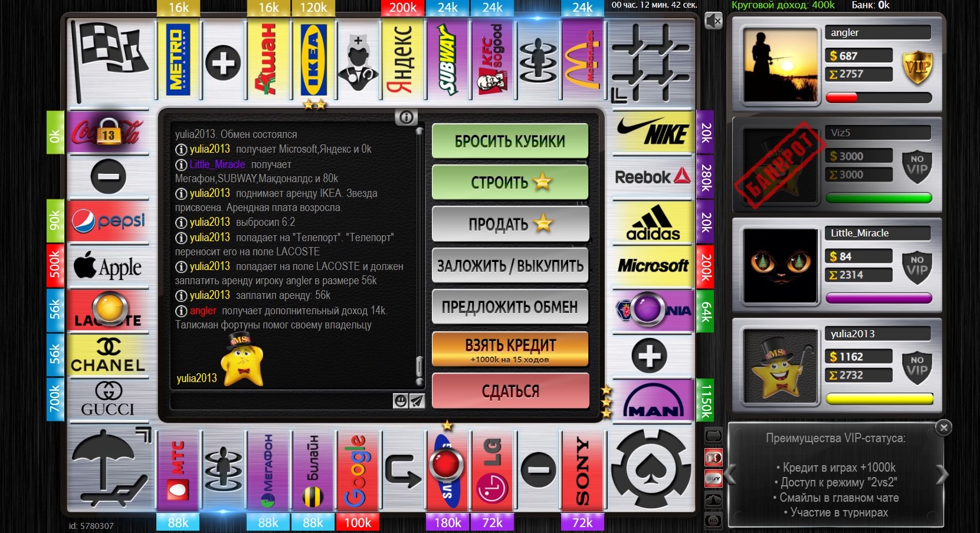Click the БРОСИТЬ КУБИКИ button

[x=510, y=142]
